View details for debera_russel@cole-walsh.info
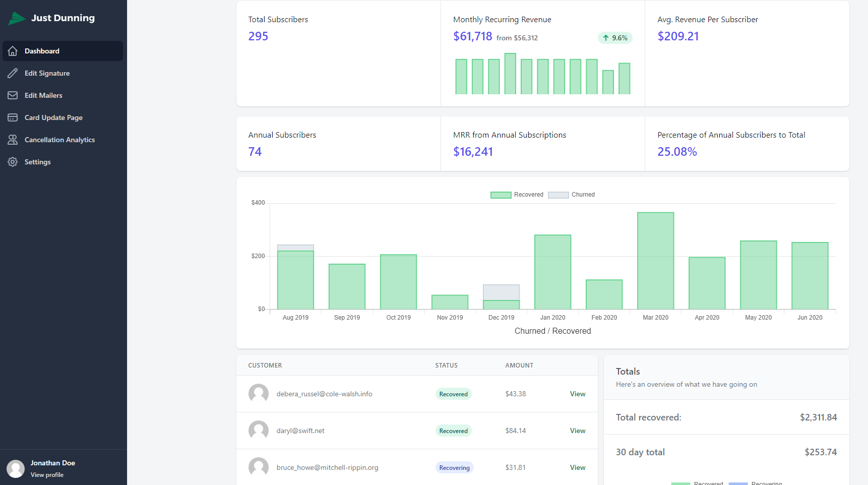 (x=577, y=394)
